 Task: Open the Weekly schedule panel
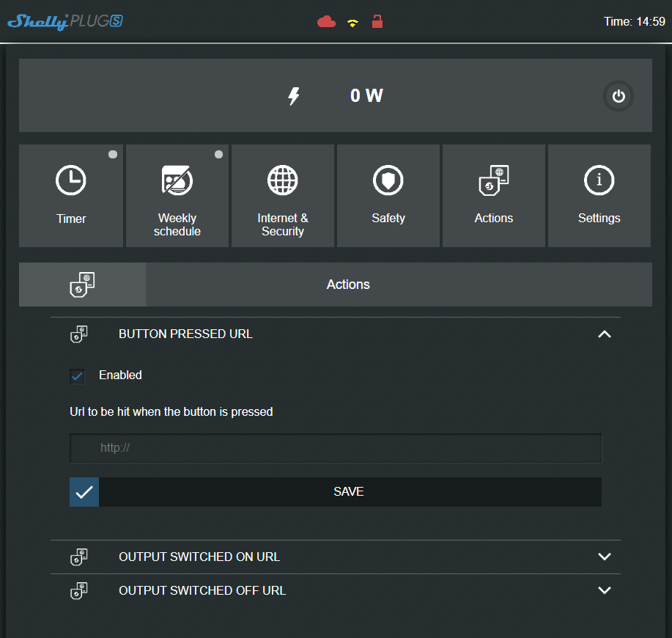177,196
